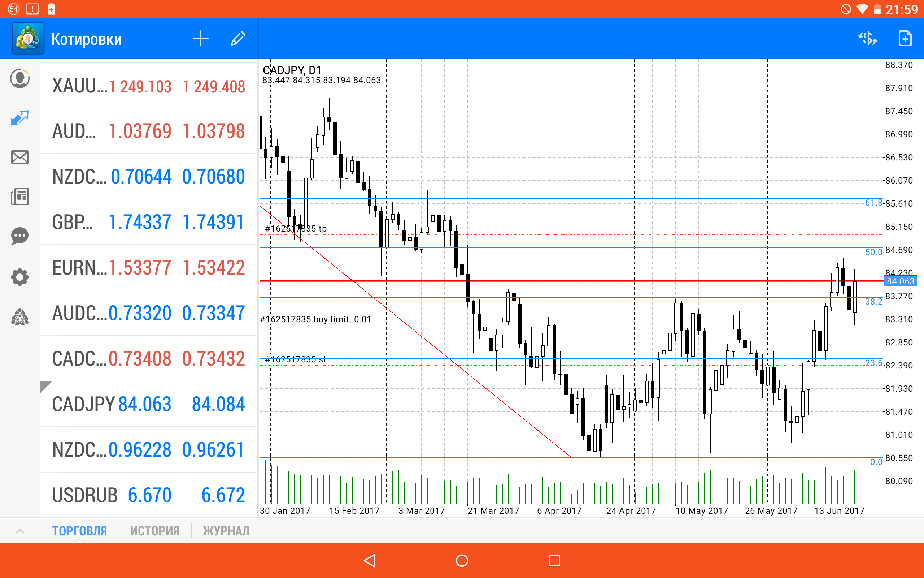Image resolution: width=924 pixels, height=578 pixels.
Task: Switch to the ЖУРНАЛ tab
Action: 226,531
